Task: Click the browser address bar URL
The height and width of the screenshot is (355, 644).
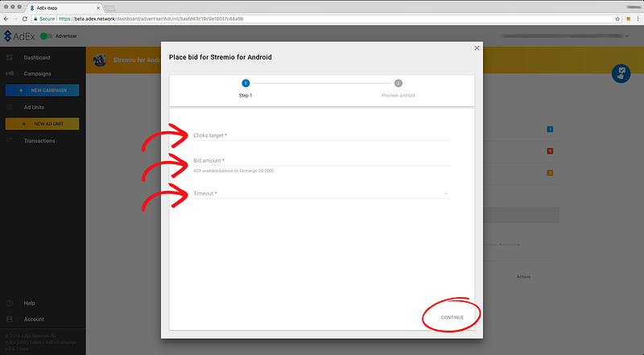Action: pos(151,19)
